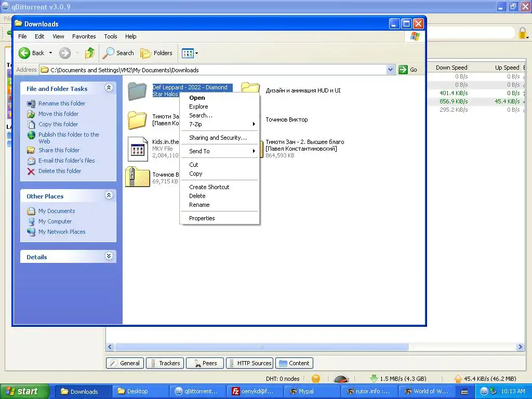This screenshot has width=532, height=399.
Task: Choose Sharing and Security... entry
Action: (220, 138)
